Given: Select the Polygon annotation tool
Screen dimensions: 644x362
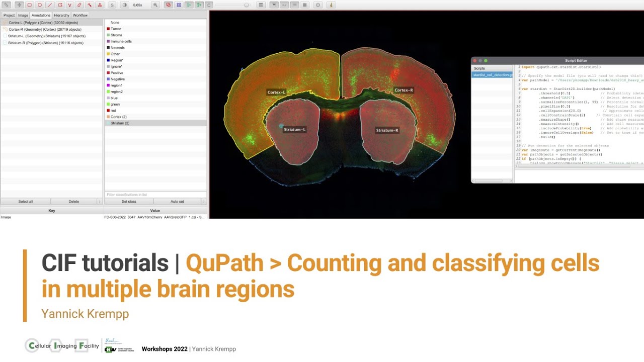Looking at the screenshot, I should click(60, 5).
